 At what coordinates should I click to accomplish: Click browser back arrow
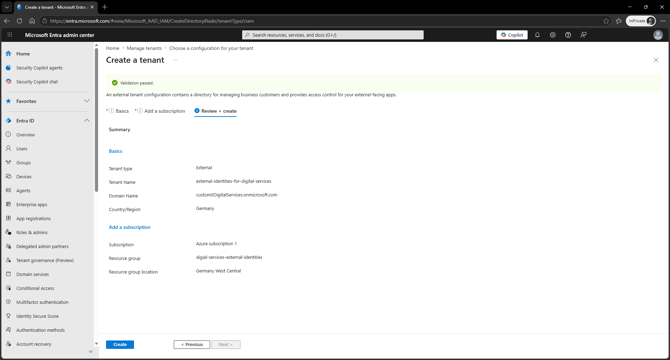pos(7,21)
